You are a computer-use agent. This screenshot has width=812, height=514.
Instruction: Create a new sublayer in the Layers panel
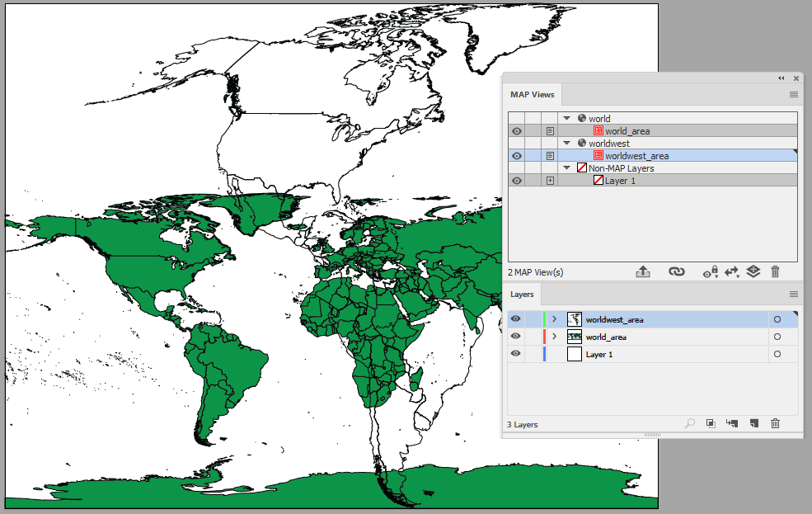(x=732, y=423)
